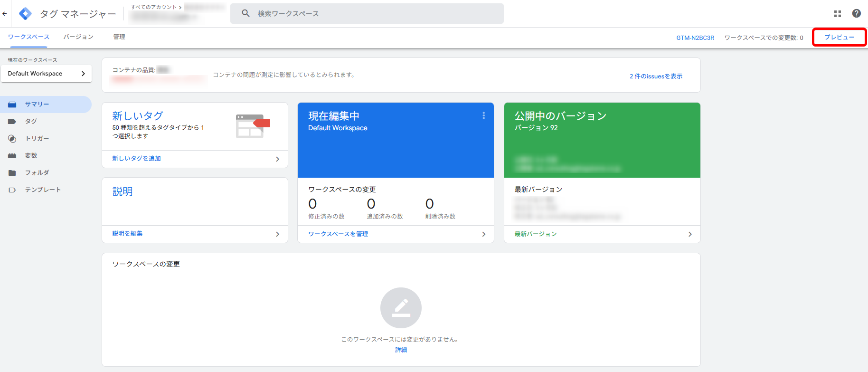This screenshot has width=868, height=372.
Task: Open three-dot menu on 現在編集中 card
Action: click(x=483, y=115)
